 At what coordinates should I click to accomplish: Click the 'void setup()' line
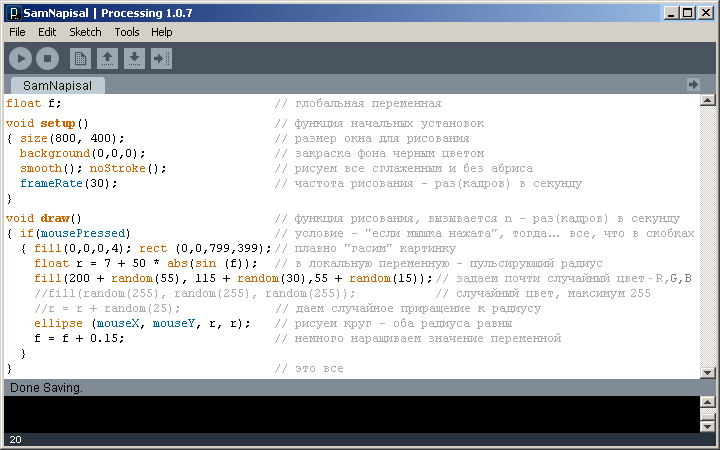47,124
